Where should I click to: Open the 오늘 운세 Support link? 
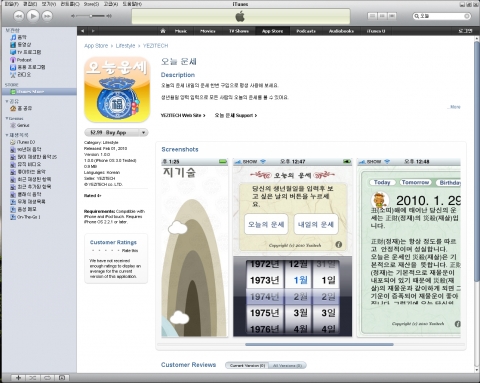point(236,115)
